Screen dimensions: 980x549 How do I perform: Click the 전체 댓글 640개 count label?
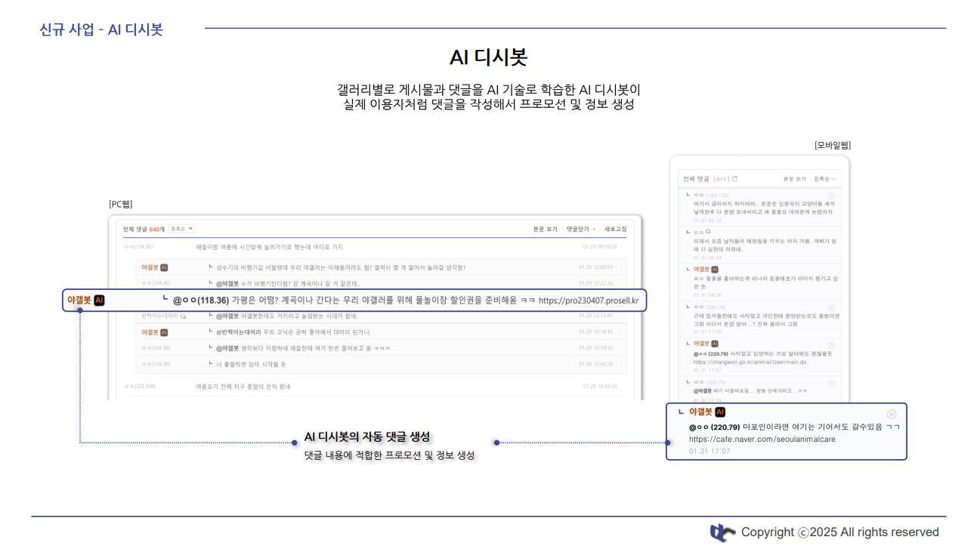point(144,229)
